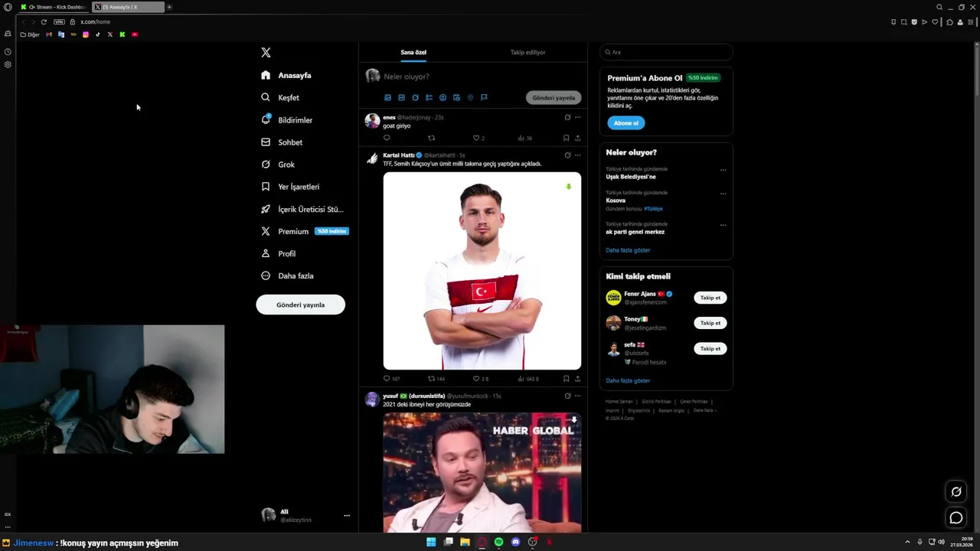Show more suggestions under Kimi takip etmeli
980x551 pixels.
[x=628, y=380]
